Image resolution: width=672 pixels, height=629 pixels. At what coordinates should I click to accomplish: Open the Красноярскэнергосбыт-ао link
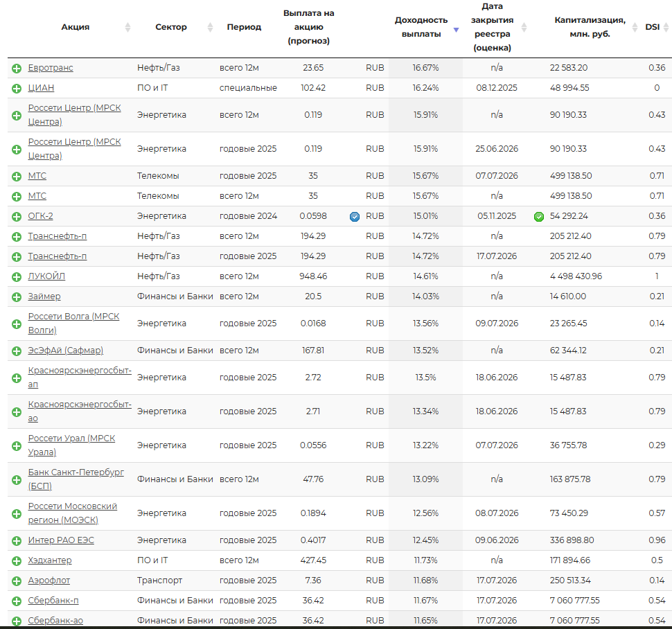80,411
